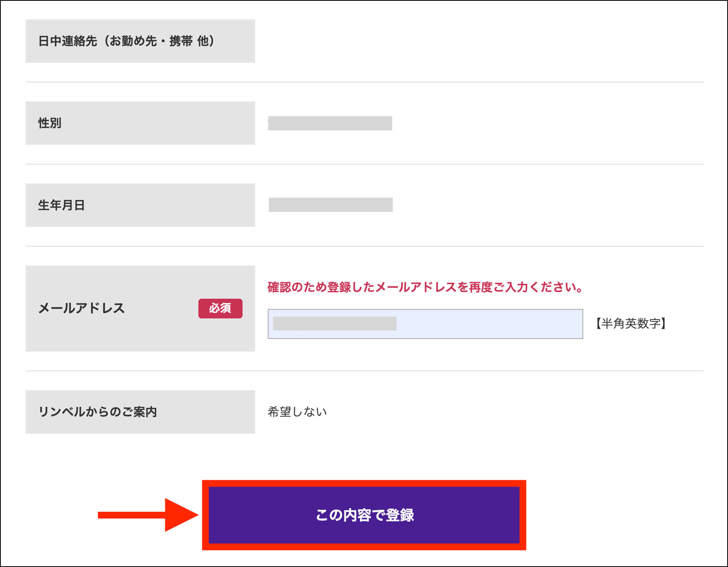Click the redacted gender value

coord(330,123)
